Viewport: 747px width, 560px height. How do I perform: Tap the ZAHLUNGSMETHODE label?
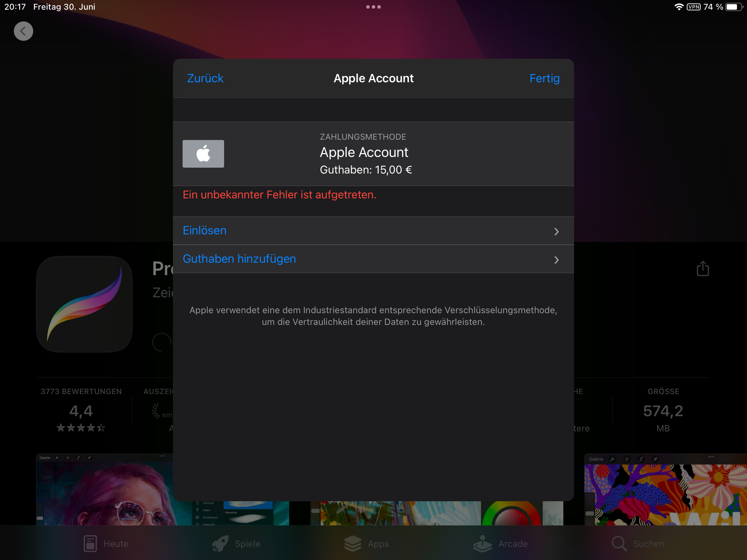pyautogui.click(x=363, y=137)
